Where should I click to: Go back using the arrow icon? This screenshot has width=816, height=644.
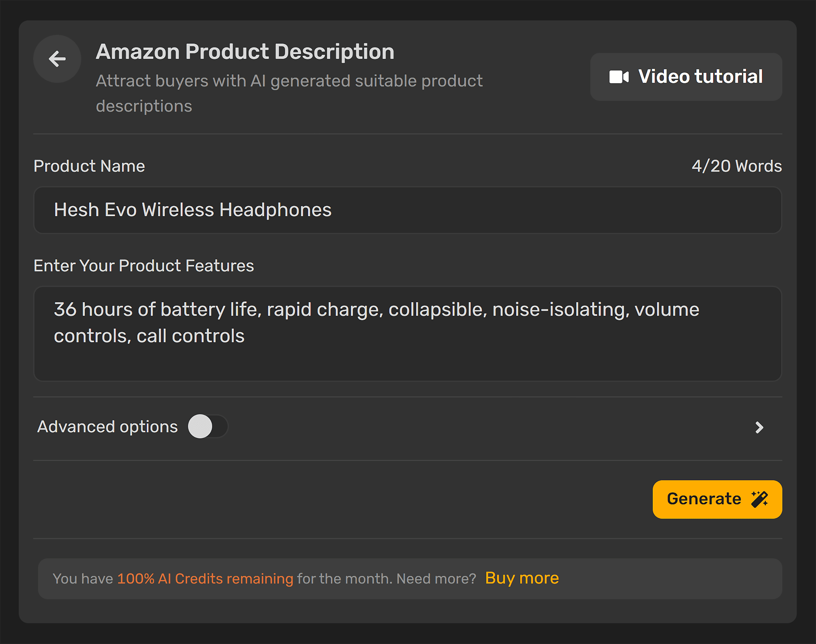pyautogui.click(x=57, y=59)
